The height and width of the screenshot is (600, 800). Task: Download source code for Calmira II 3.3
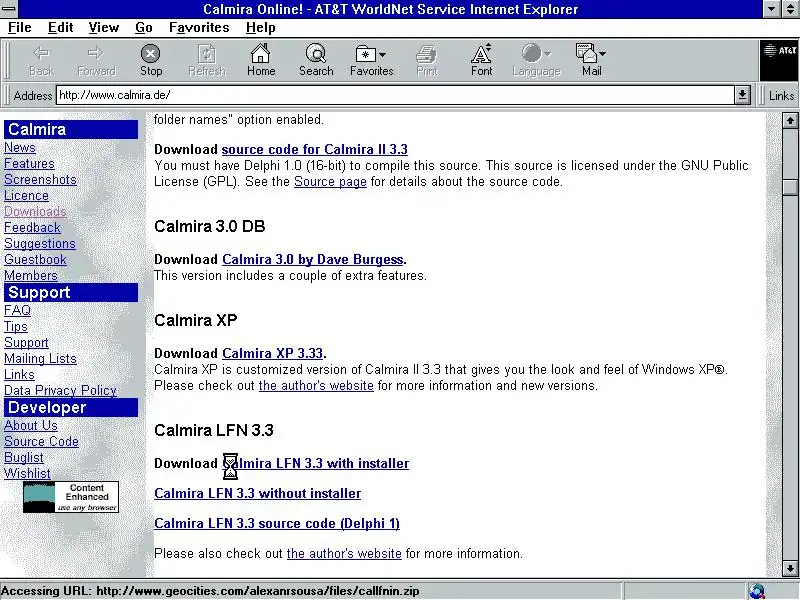(314, 149)
